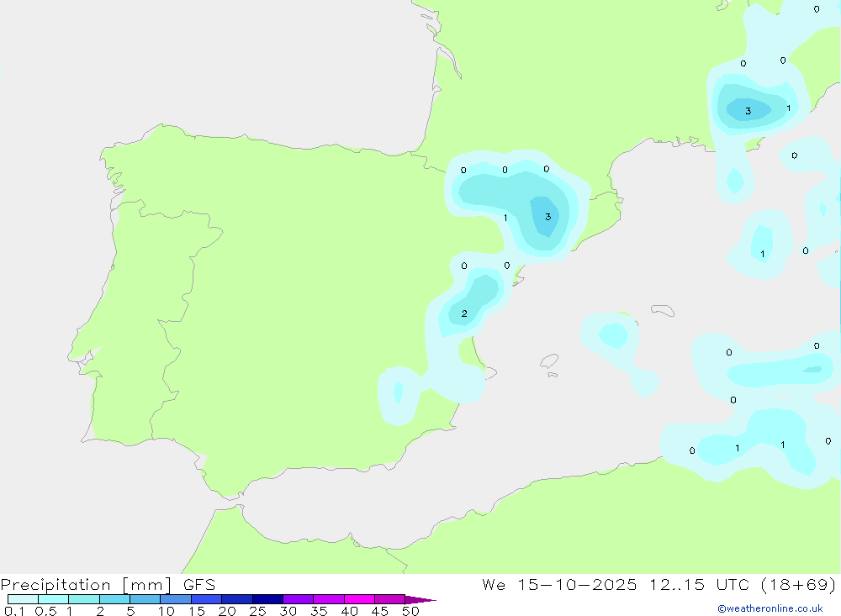Click the '50' legend scale label
The image size is (841, 616).
[410, 611]
